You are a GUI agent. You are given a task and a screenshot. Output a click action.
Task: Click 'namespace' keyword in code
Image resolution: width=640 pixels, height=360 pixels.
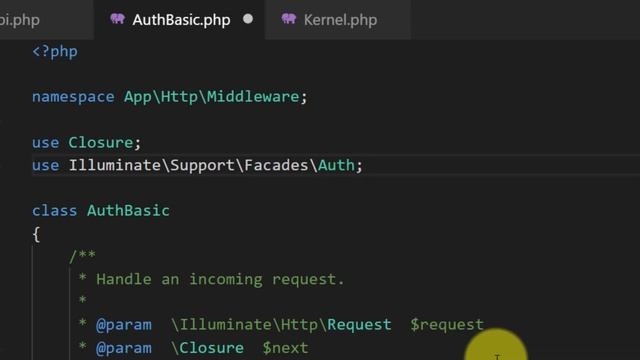[x=73, y=97]
